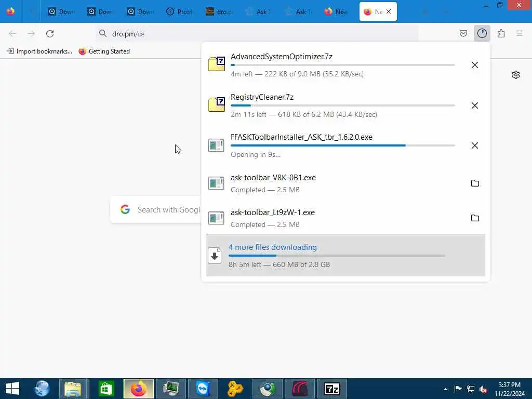The height and width of the screenshot is (399, 532).
Task: Close the active 'Ne' tab
Action: [x=389, y=11]
